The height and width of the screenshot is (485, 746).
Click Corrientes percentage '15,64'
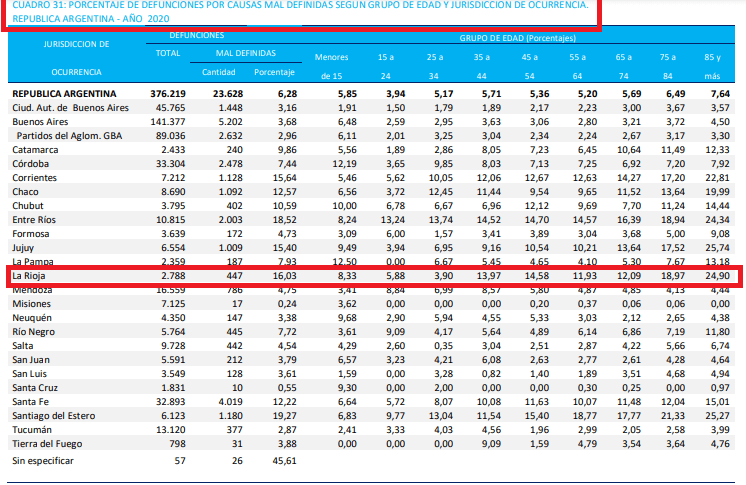point(285,178)
